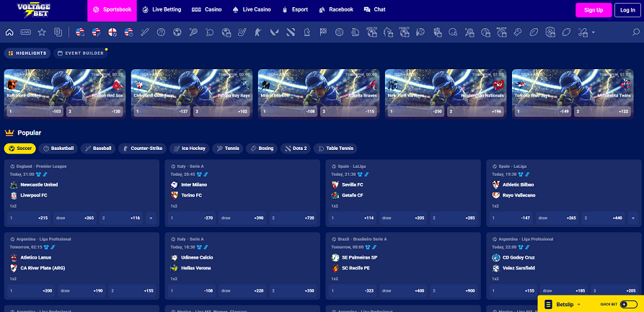The height and width of the screenshot is (312, 644).
Task: Select the Soccer chip under Popular
Action: [20, 148]
